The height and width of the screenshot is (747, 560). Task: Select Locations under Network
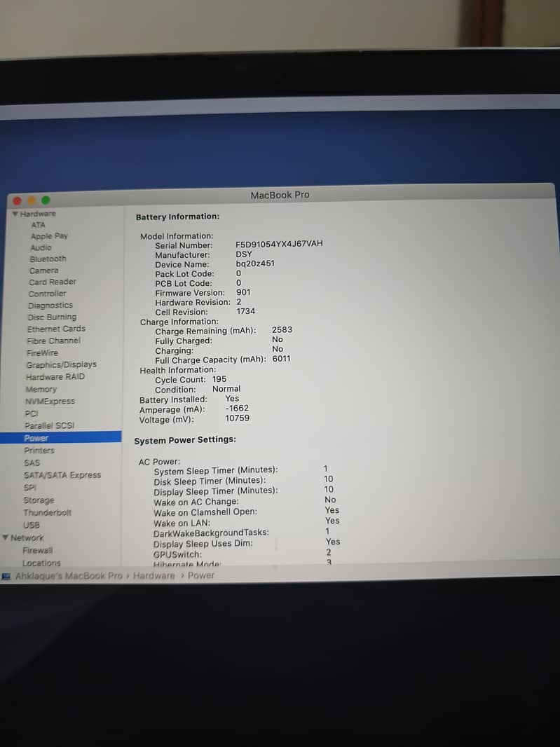41,563
